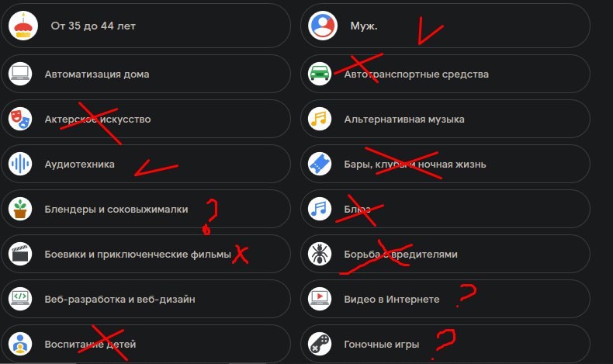The image size is (613, 364).
Task: Click the code brackets laptop icon
Action: click(20, 299)
